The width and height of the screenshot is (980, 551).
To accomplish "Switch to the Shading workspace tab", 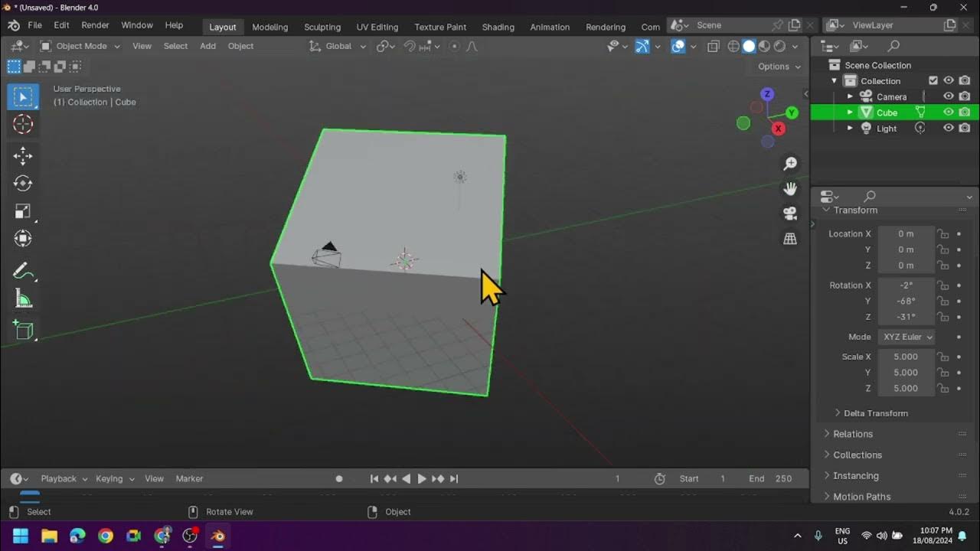I will coord(498,27).
